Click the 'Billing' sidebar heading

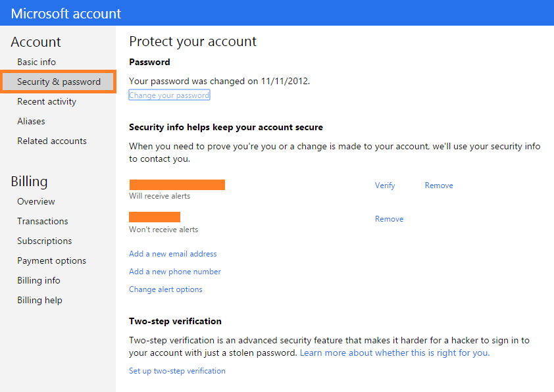pos(29,182)
